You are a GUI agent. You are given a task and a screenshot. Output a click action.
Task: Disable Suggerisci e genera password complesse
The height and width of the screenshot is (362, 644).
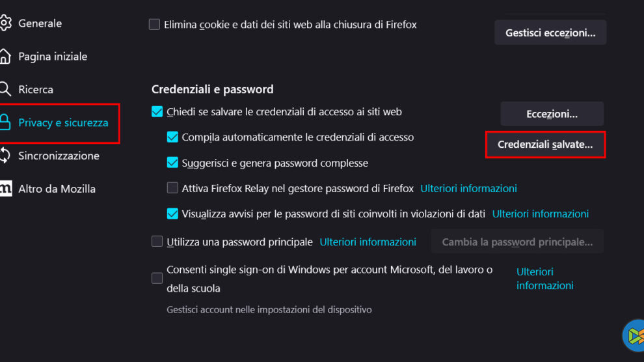172,163
